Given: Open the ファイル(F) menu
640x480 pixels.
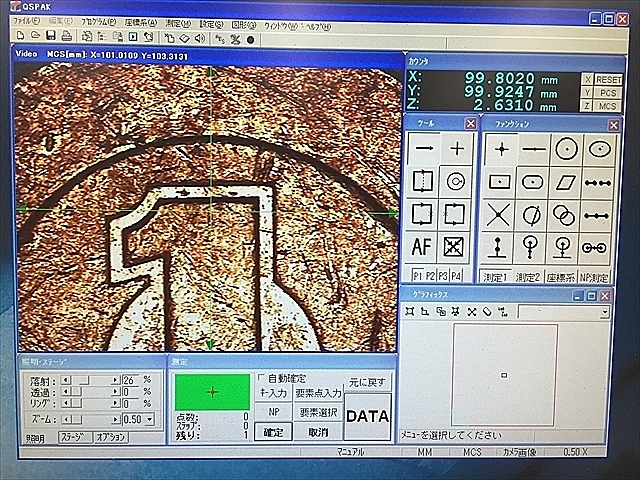Looking at the screenshot, I should pos(26,21).
